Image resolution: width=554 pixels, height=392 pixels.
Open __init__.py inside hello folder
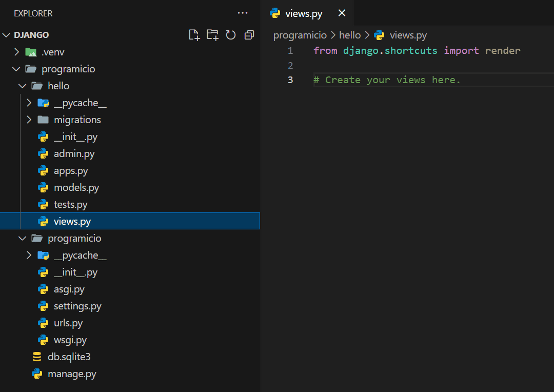(x=75, y=137)
